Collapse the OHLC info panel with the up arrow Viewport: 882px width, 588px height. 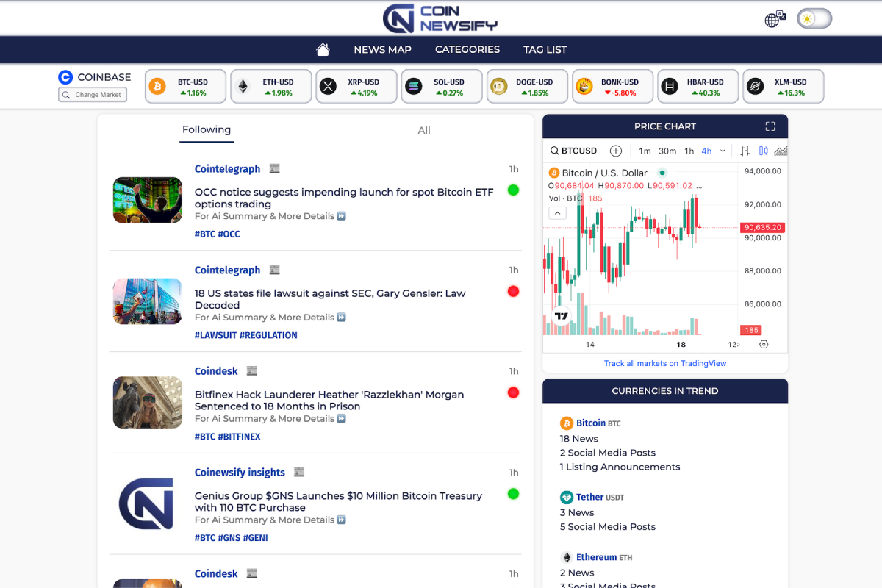(x=557, y=212)
